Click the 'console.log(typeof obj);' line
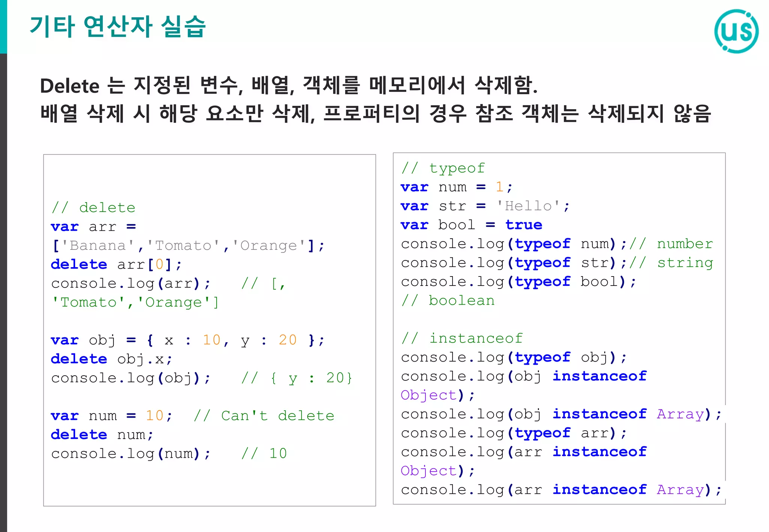This screenshot has height=532, width=769. click(514, 357)
